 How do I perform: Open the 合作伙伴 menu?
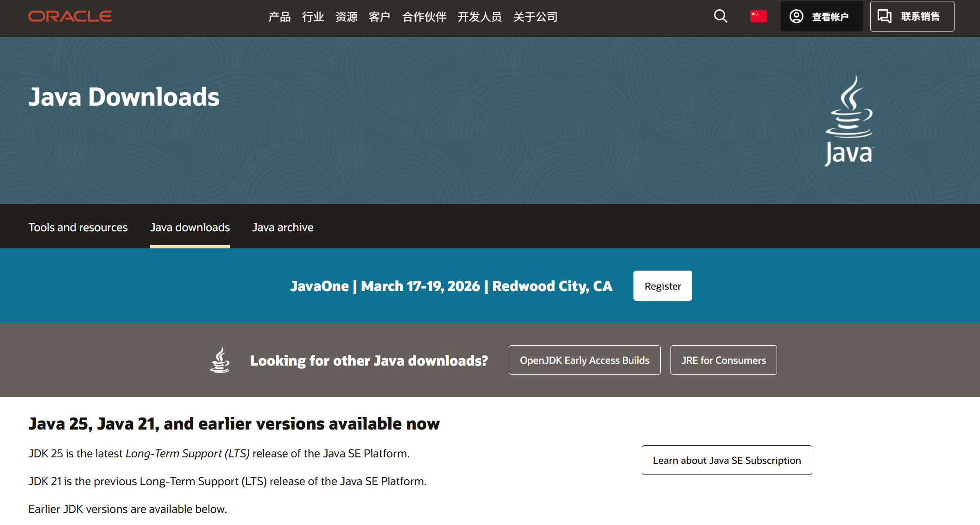coord(424,17)
